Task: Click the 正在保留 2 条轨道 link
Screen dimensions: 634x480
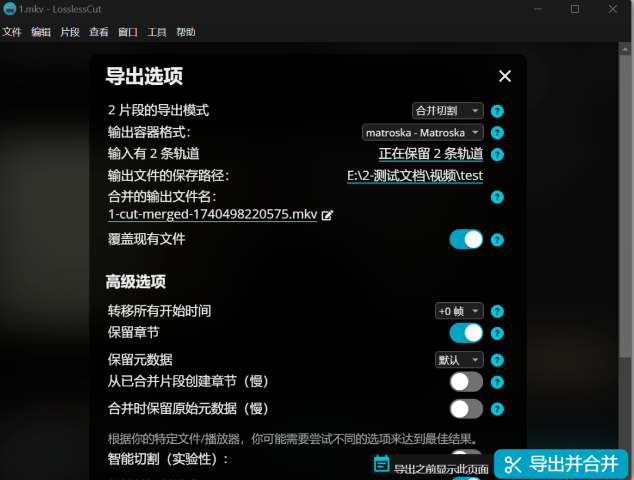Action: pos(430,154)
